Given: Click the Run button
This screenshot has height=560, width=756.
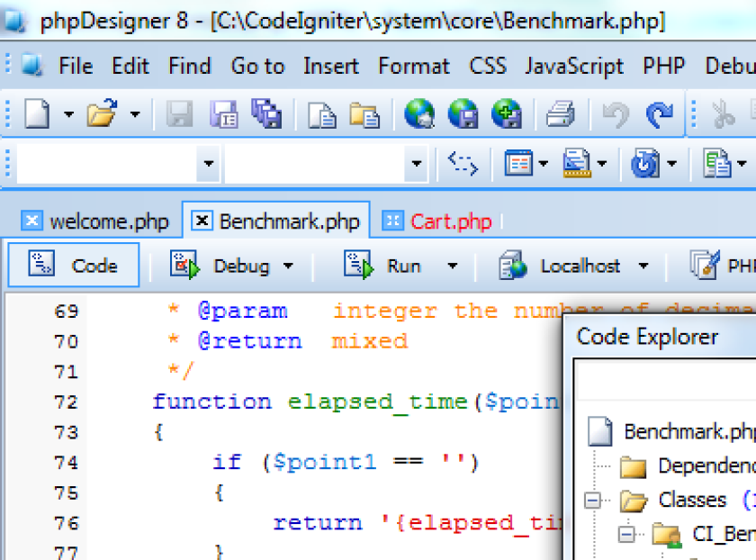Looking at the screenshot, I should coord(382,266).
